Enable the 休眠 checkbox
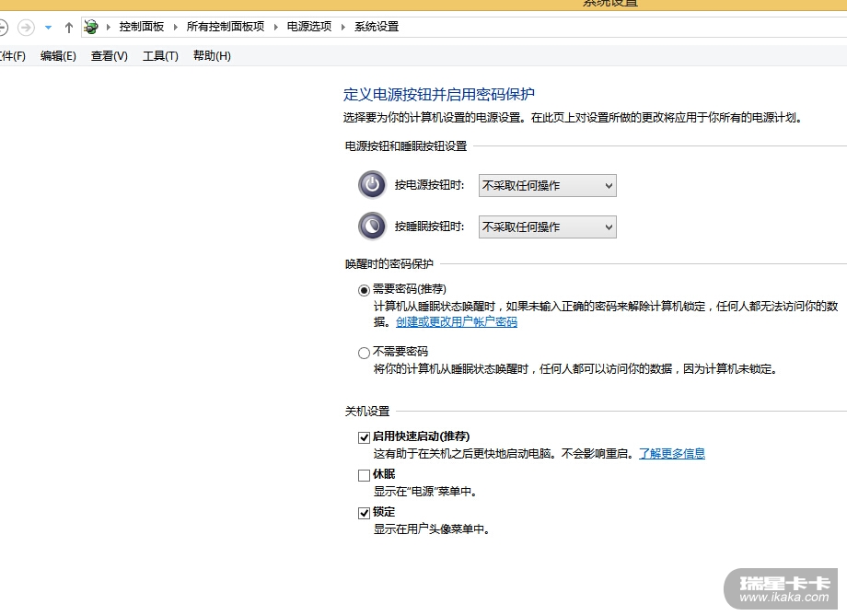This screenshot has height=616, width=847. pos(364,475)
